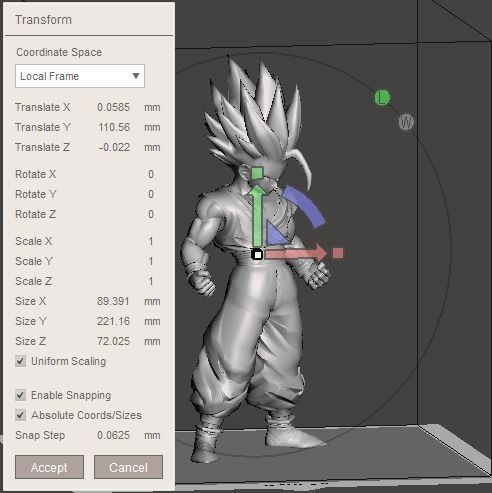
Task: Click the Snap Step label
Action: point(40,435)
